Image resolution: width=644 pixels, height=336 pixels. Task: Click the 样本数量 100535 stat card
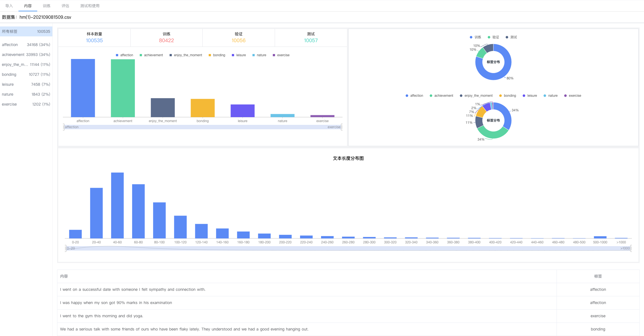(x=94, y=38)
